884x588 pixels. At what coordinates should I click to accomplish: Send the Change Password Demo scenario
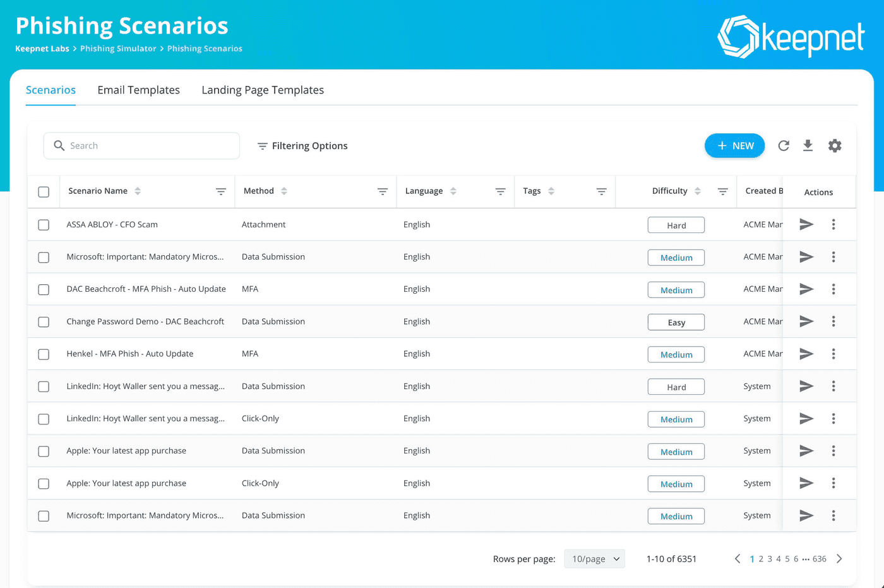tap(806, 321)
